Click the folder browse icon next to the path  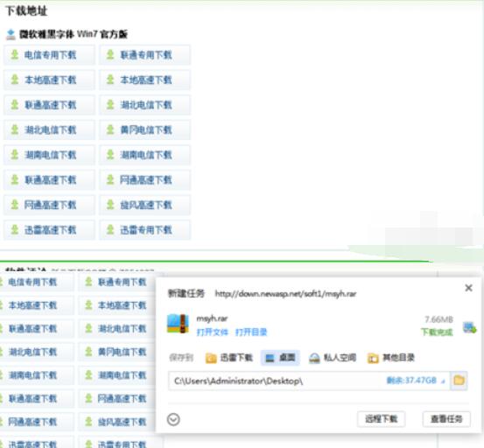pyautogui.click(x=459, y=381)
